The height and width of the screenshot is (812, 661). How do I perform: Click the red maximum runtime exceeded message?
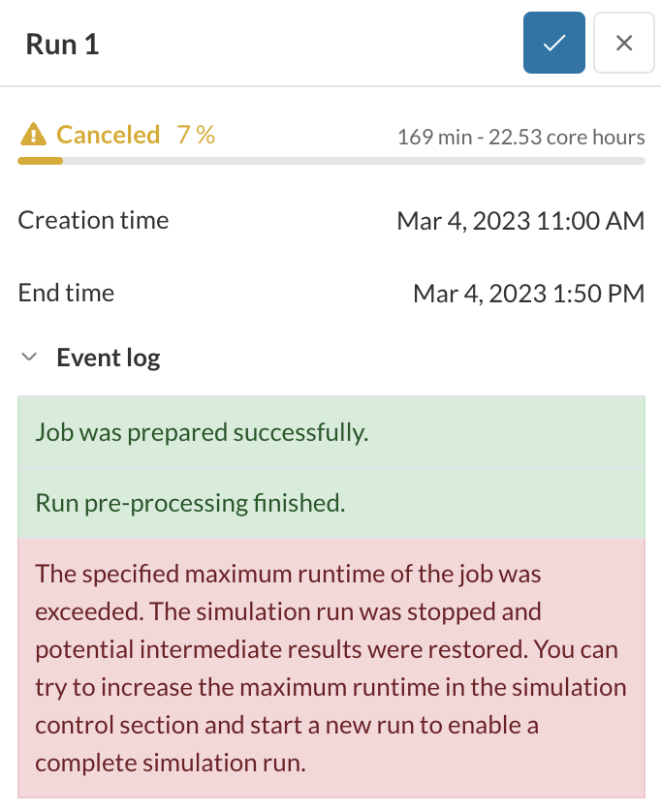pos(330,668)
